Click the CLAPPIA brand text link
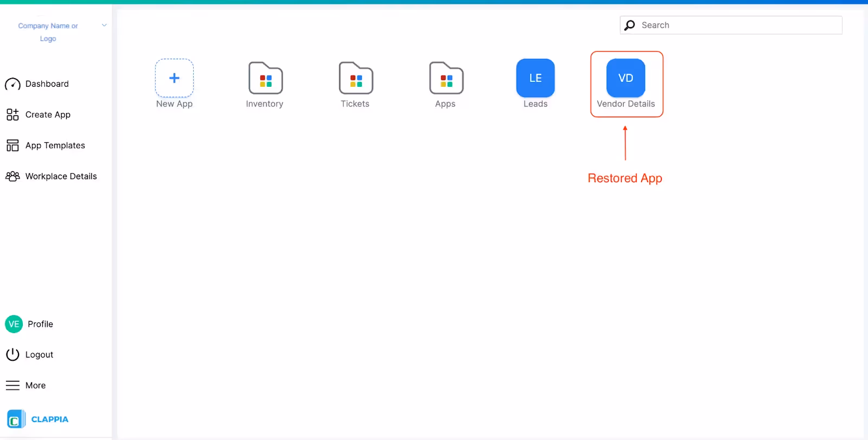This screenshot has height=440, width=868. pyautogui.click(x=50, y=419)
